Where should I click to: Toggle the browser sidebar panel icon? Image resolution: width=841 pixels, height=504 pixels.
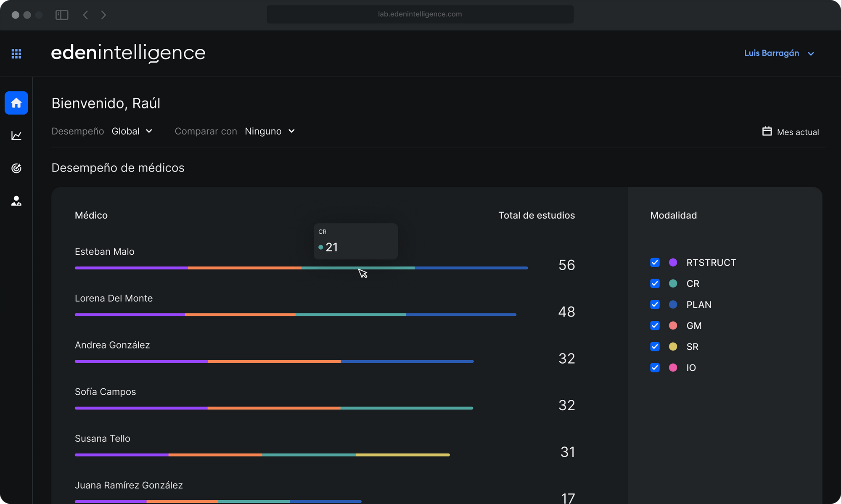point(62,15)
